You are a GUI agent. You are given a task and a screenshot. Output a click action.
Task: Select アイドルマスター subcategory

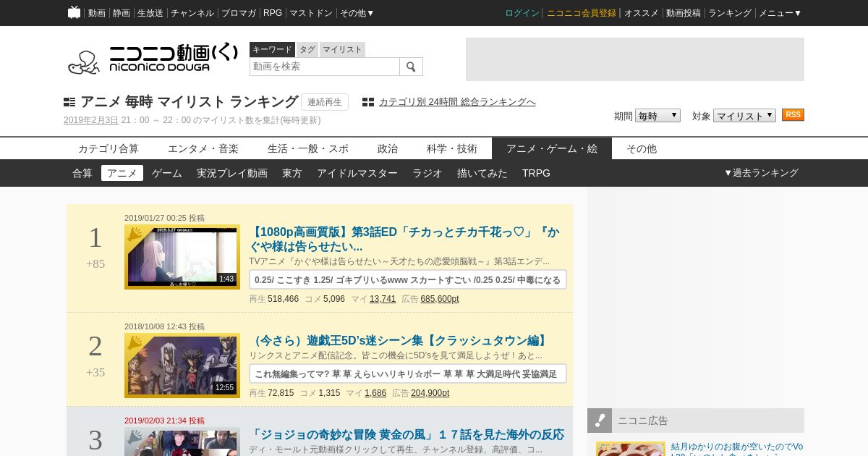point(357,173)
